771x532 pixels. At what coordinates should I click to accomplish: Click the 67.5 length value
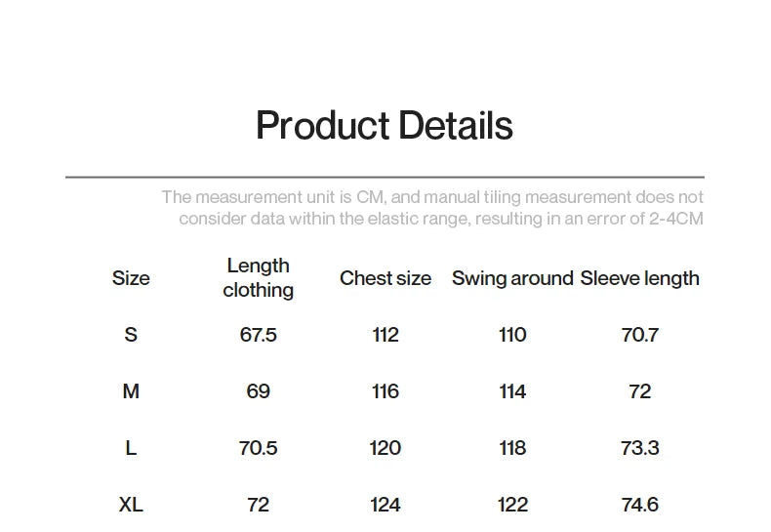[258, 335]
